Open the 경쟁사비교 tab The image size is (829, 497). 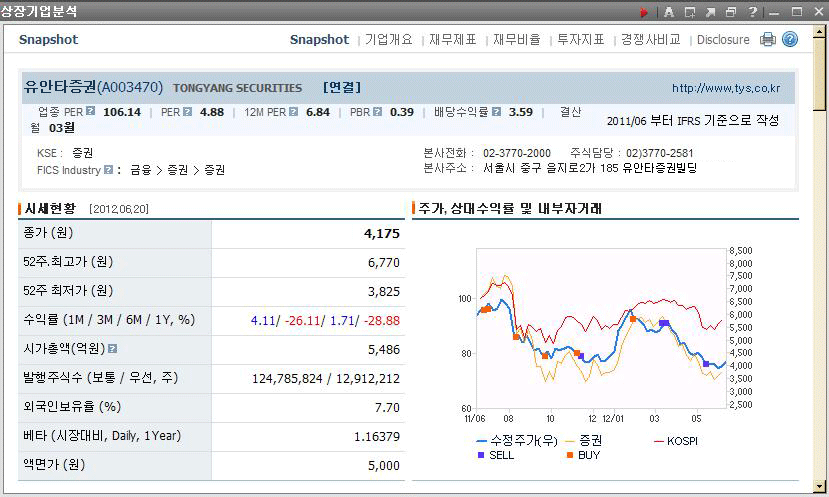pos(650,40)
